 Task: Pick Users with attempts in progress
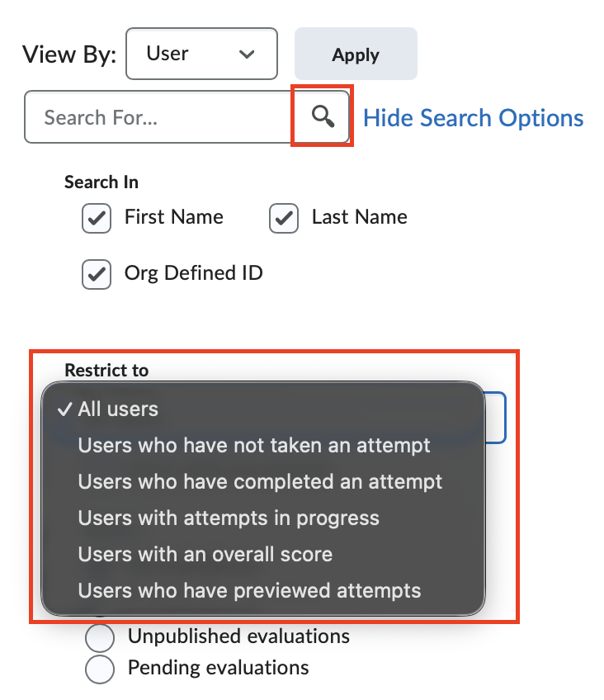pos(227,518)
